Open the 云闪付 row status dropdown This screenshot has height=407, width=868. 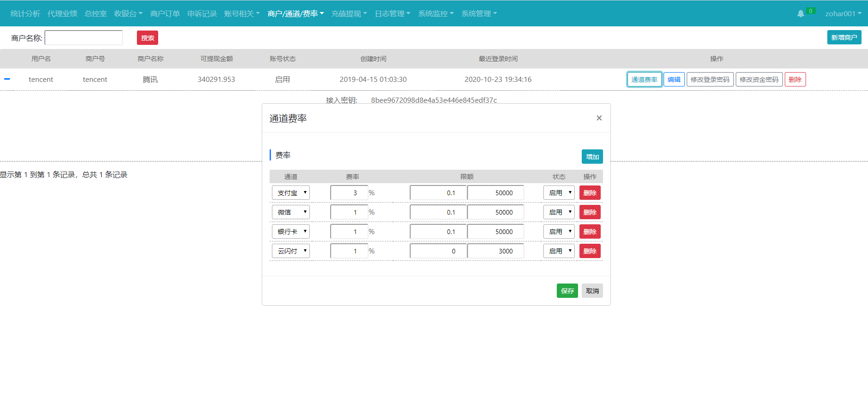pyautogui.click(x=559, y=251)
